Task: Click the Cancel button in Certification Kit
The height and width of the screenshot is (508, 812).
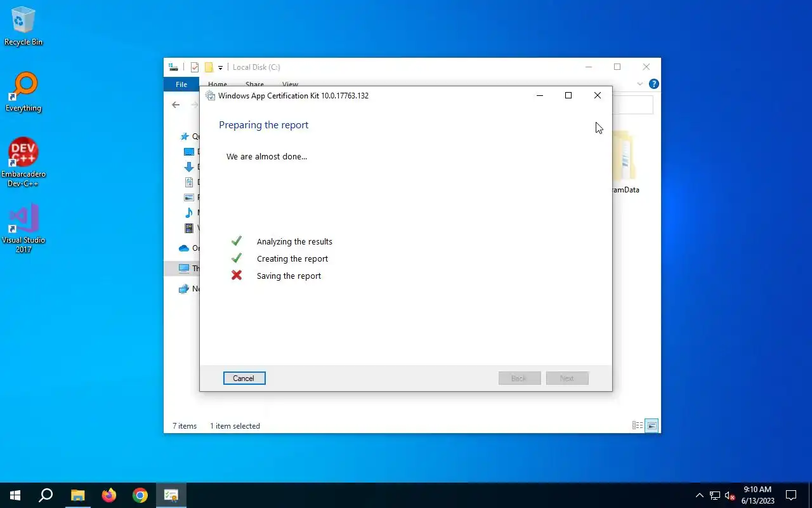Action: 244,378
